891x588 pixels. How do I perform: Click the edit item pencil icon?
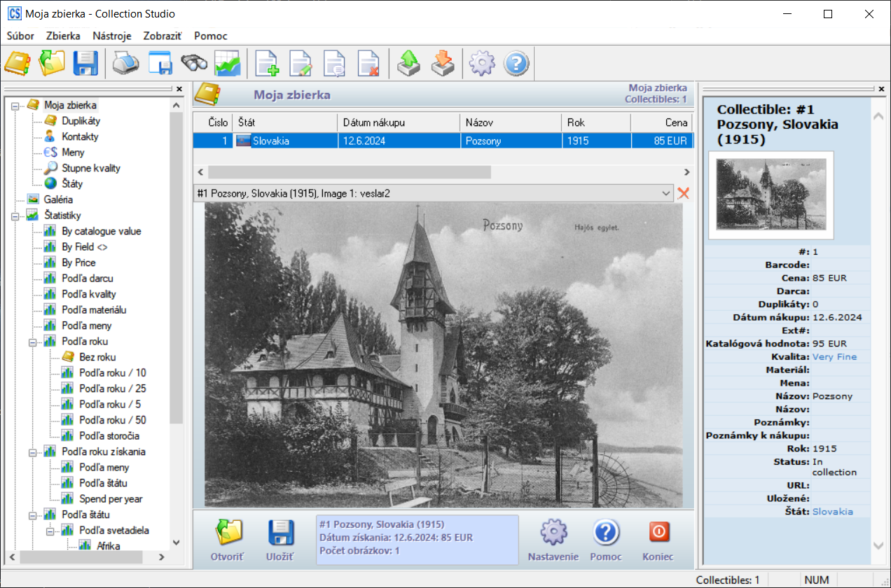301,64
